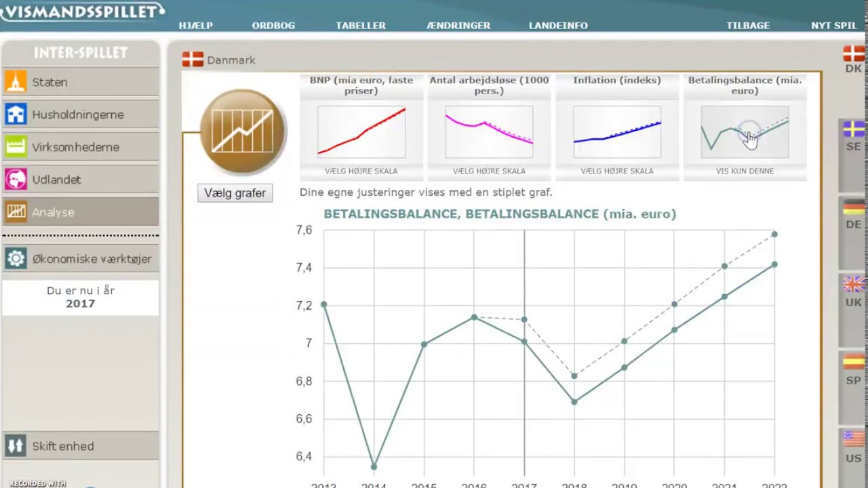Click the Danmark country label
Viewport: 868px width, 488px height.
231,60
